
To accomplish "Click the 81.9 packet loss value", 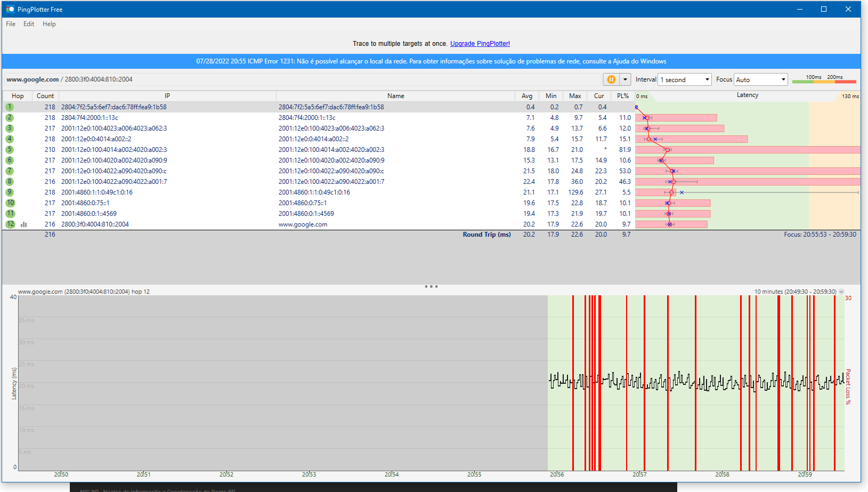I will pyautogui.click(x=624, y=150).
